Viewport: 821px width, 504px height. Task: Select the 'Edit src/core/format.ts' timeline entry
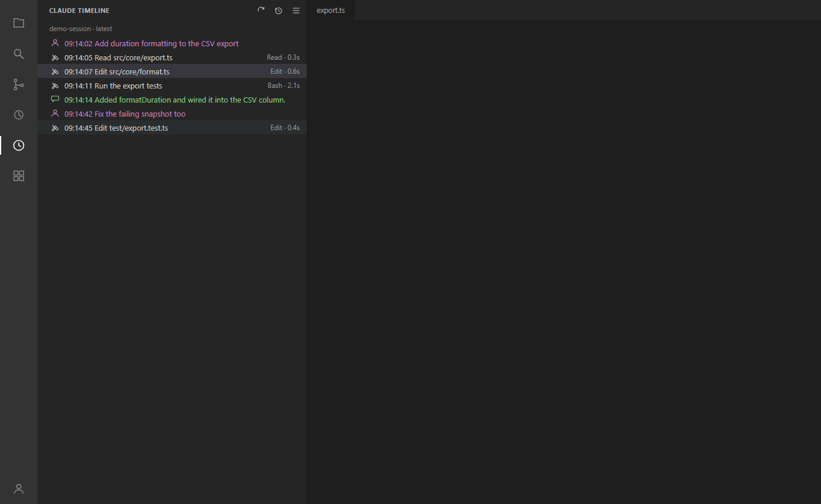tap(172, 71)
